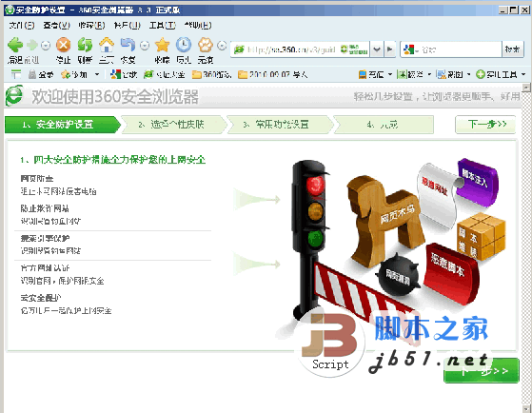Open the Tools (工具) menu

[x=163, y=25]
